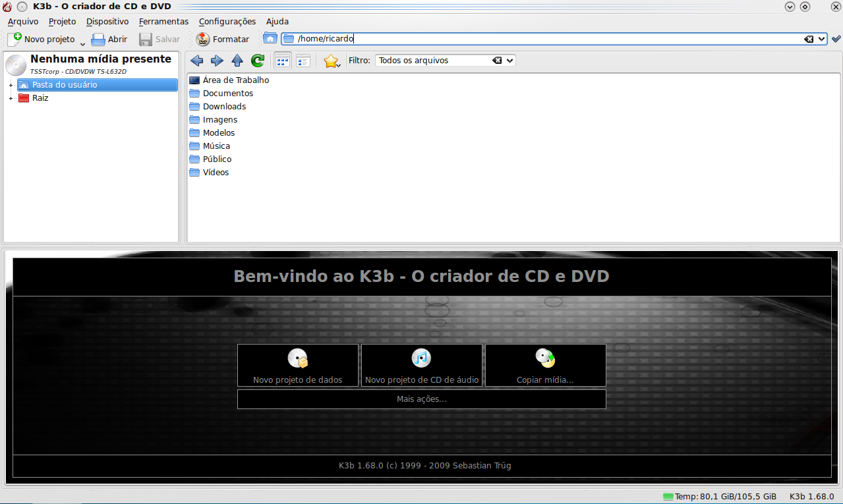Click the K3b app icon in the title bar
Image resolution: width=843 pixels, height=504 pixels.
[x=7, y=7]
